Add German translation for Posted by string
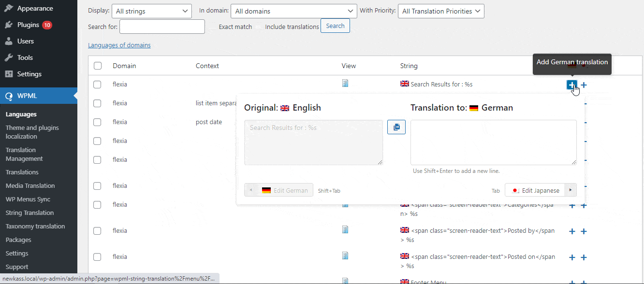The height and width of the screenshot is (284, 644). pyautogui.click(x=572, y=231)
